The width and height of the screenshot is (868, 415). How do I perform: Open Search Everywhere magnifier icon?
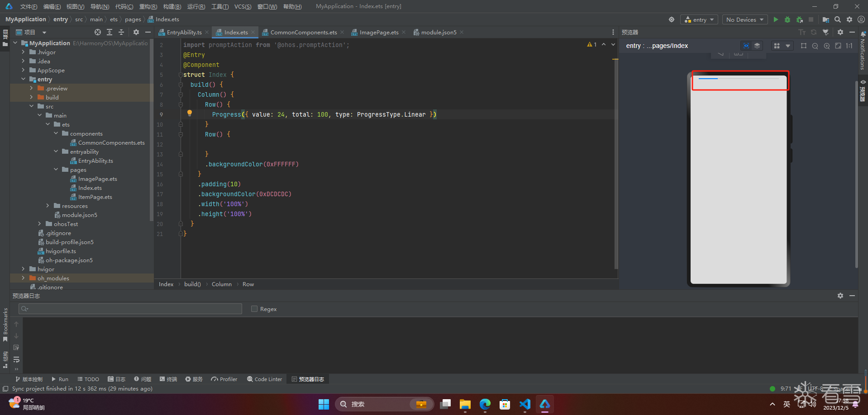(x=838, y=19)
